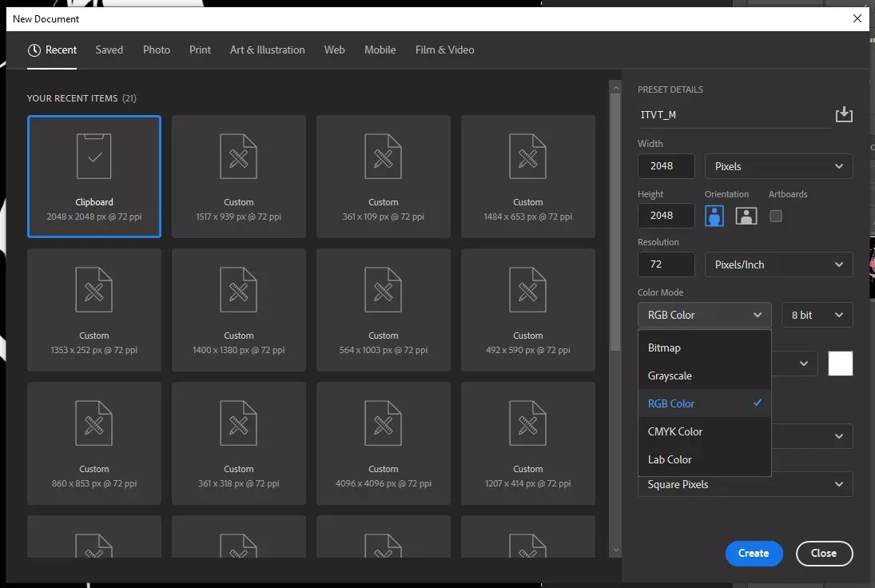Open the 8 bit depth dropdown
The height and width of the screenshot is (588, 875).
click(817, 315)
